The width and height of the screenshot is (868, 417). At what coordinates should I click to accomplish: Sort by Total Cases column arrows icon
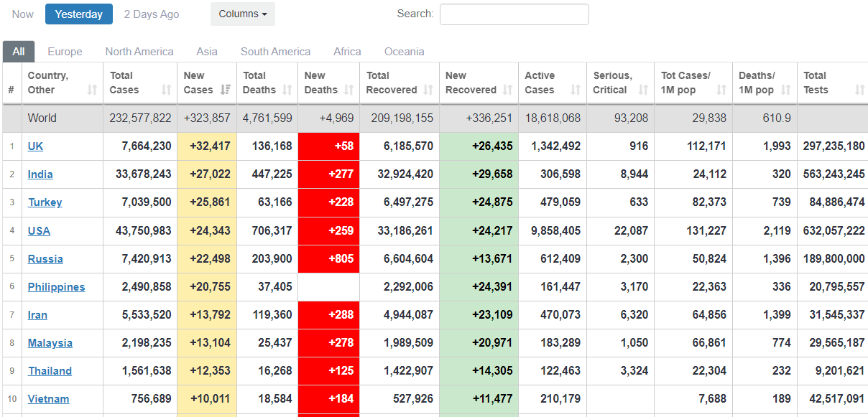pos(167,90)
